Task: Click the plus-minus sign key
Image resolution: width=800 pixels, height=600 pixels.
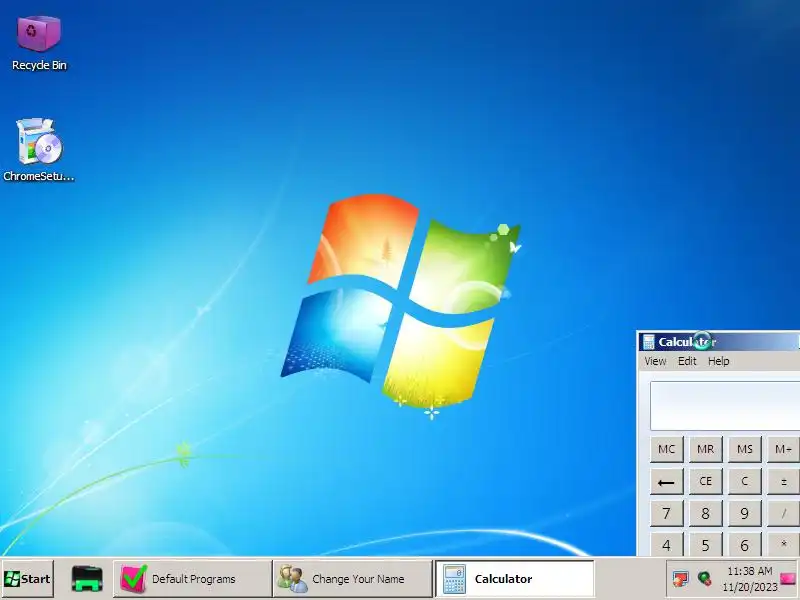Action: [x=783, y=482]
